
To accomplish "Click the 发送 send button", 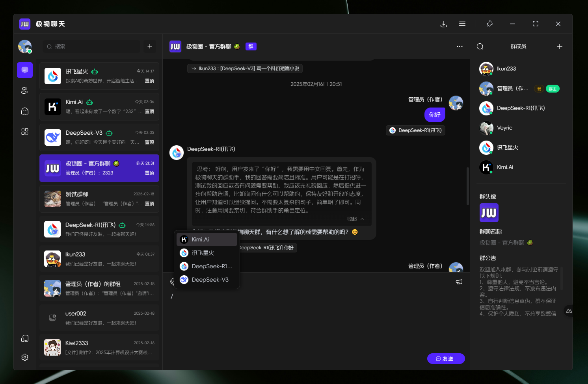I will point(446,359).
